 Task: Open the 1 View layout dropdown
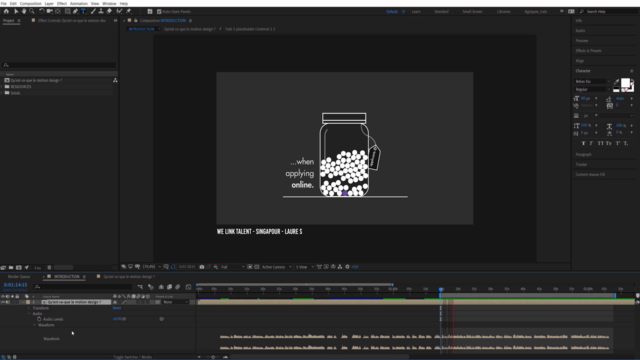pos(305,267)
